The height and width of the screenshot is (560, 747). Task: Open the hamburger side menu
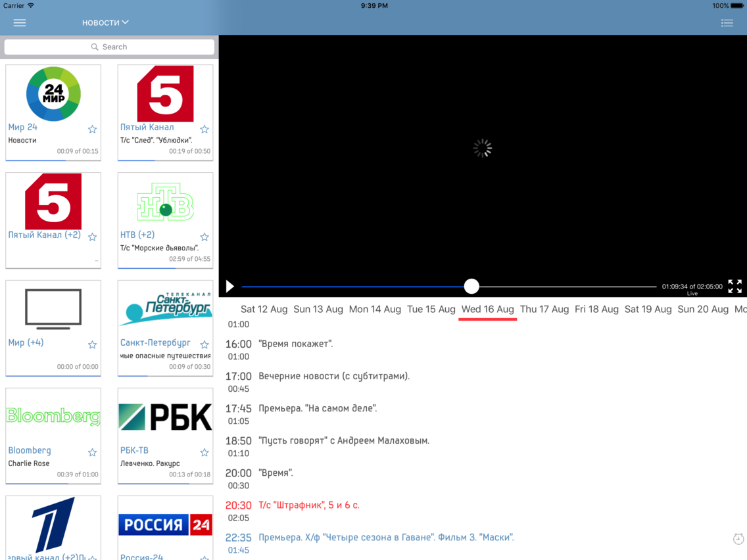click(20, 23)
